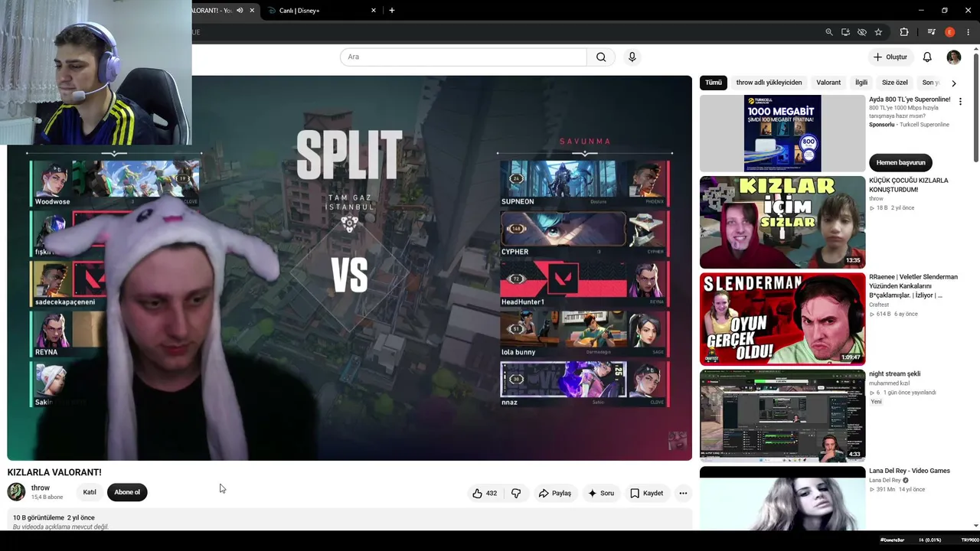Open the Slenderman video thumbnail
The image size is (980, 551).
click(x=782, y=318)
